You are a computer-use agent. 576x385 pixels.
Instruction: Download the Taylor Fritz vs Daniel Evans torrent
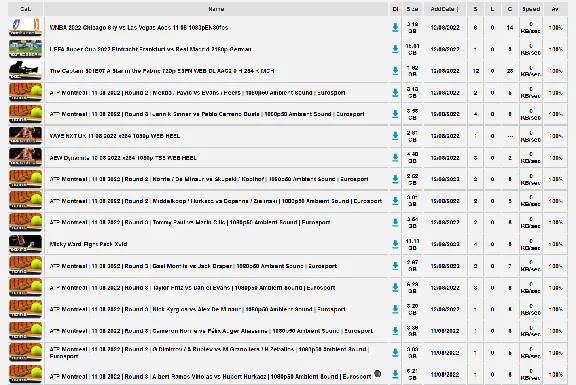click(395, 288)
